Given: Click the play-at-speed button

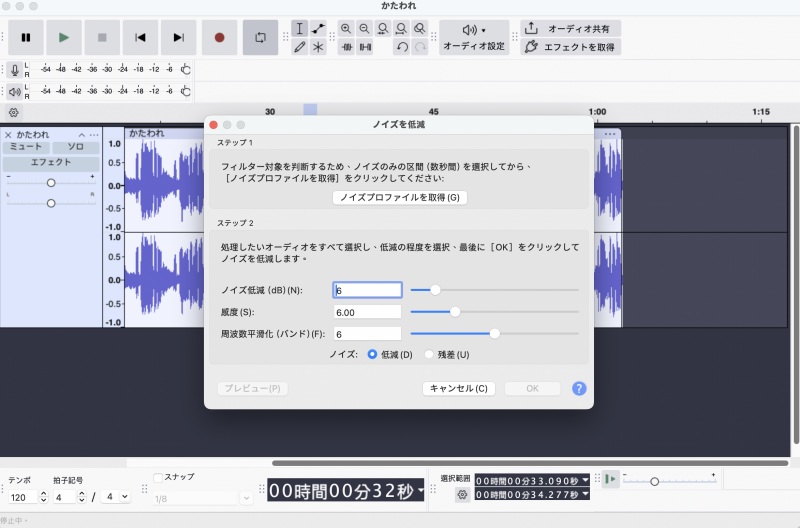Looking at the screenshot, I should pos(610,479).
